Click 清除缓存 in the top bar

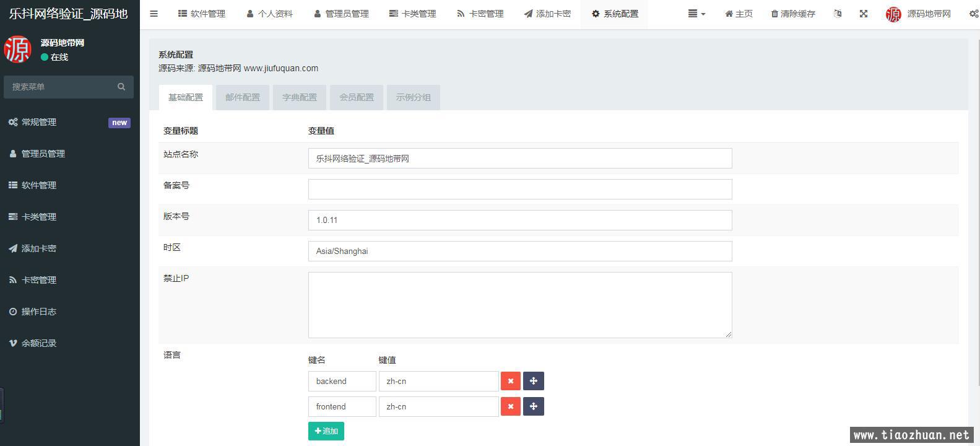[793, 14]
